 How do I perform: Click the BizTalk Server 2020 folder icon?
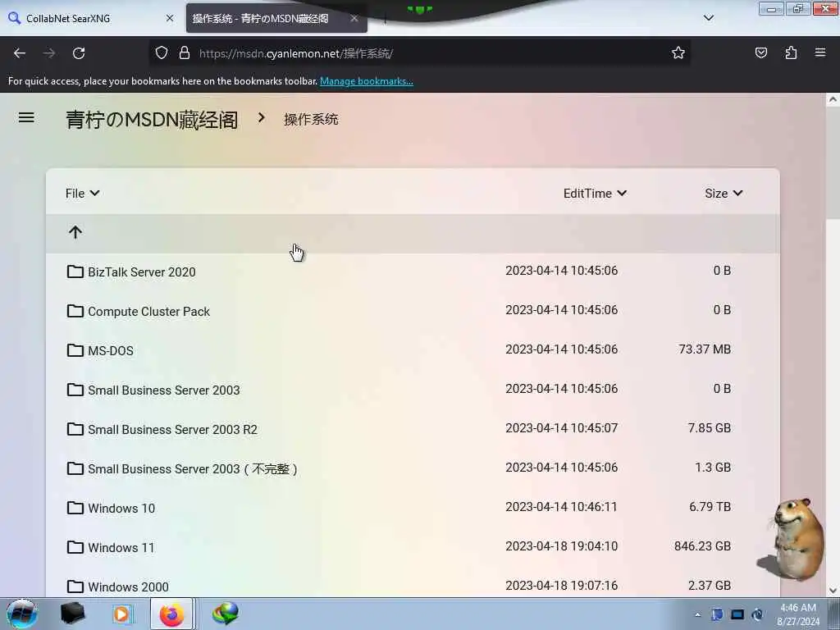click(75, 272)
